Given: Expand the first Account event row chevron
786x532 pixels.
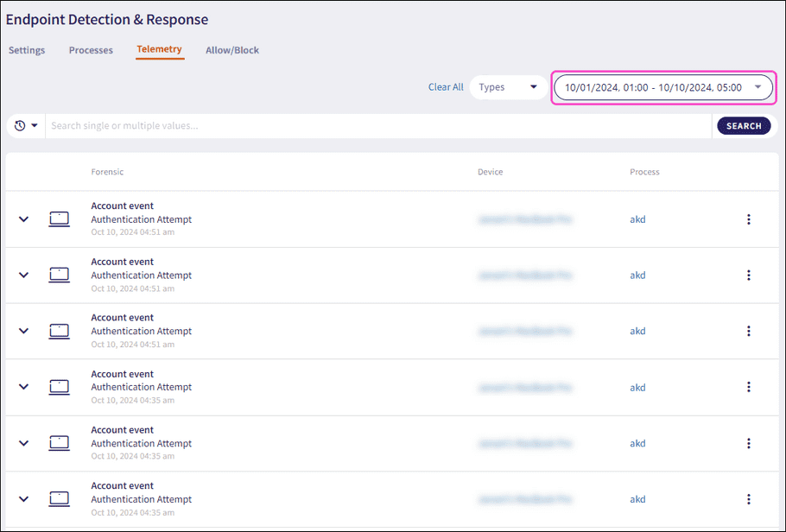Looking at the screenshot, I should [x=24, y=219].
